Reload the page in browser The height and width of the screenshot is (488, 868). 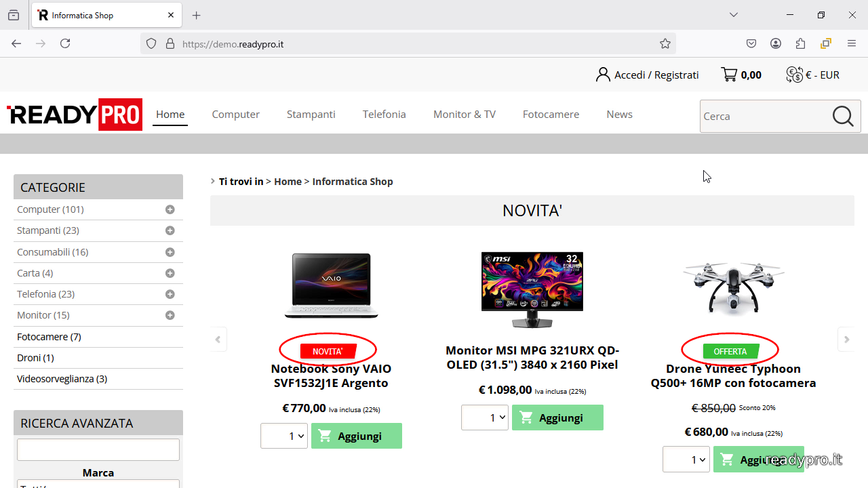(x=65, y=43)
